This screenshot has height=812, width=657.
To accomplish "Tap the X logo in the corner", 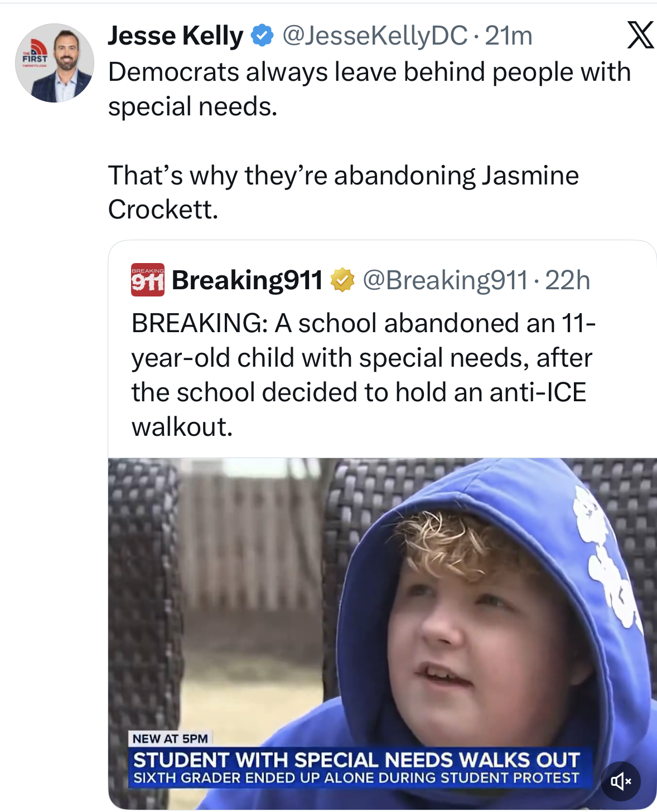I will point(640,35).
